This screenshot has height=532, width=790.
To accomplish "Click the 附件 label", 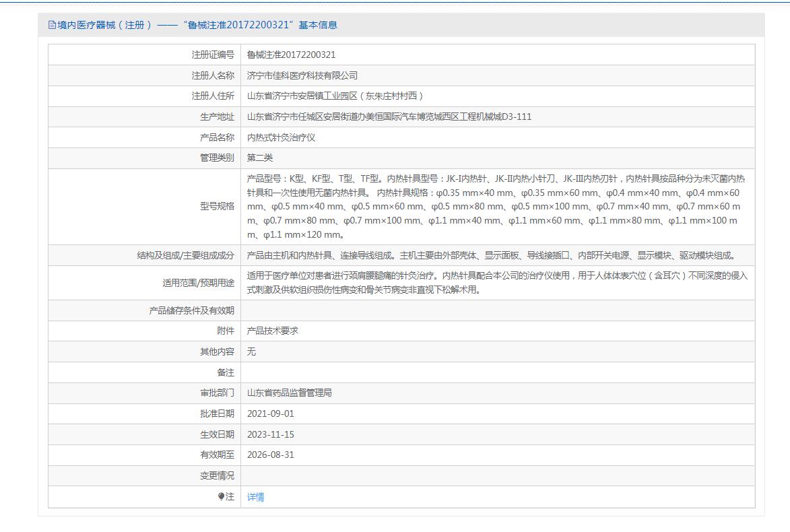I will point(226,331).
